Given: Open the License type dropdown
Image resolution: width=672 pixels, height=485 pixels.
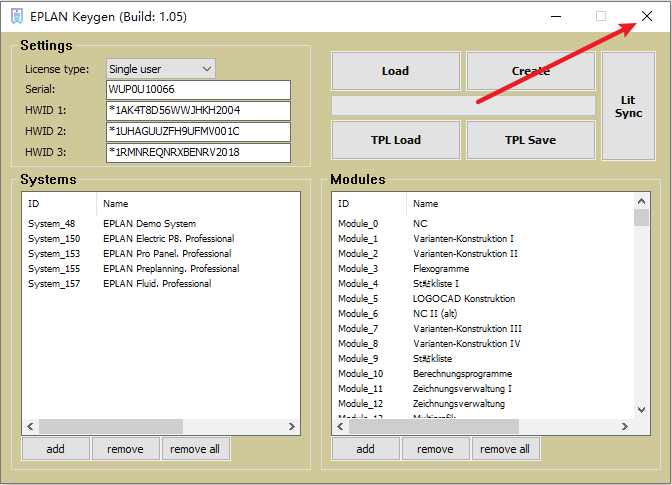Looking at the screenshot, I should (161, 69).
